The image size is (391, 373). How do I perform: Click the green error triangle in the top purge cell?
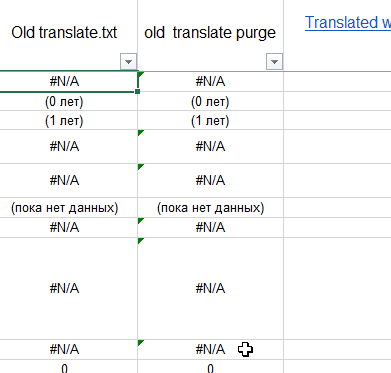click(x=141, y=75)
